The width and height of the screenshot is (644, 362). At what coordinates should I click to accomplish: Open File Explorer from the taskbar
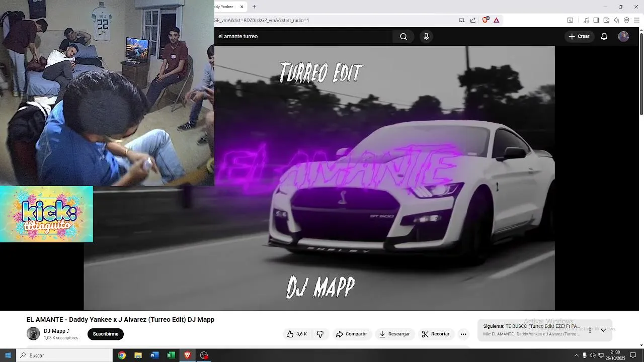click(138, 355)
